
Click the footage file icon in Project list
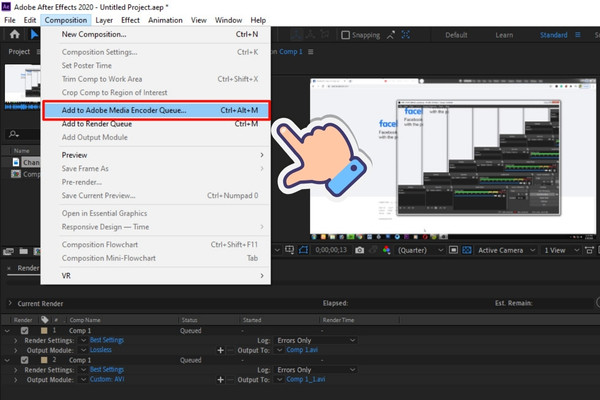click(16, 162)
